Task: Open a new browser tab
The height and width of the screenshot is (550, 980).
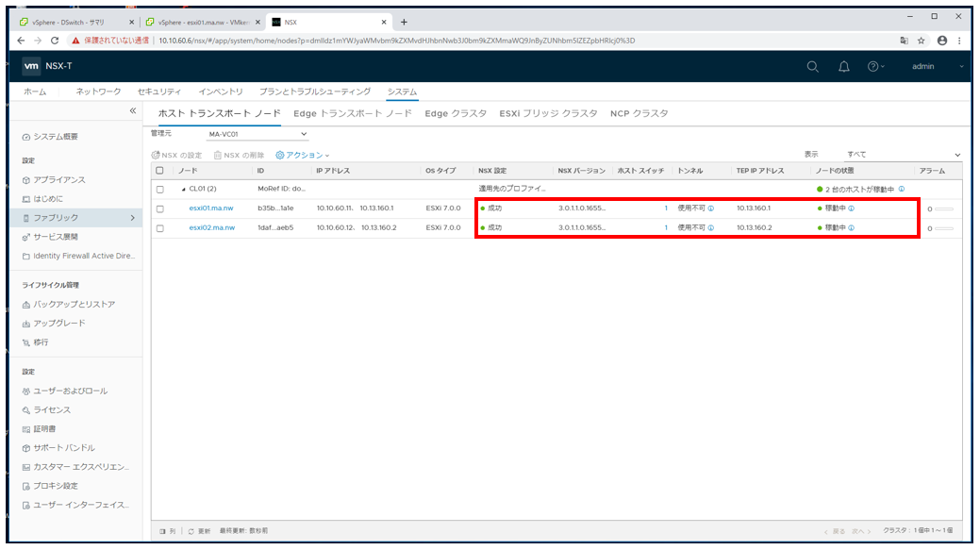Action: pyautogui.click(x=404, y=22)
